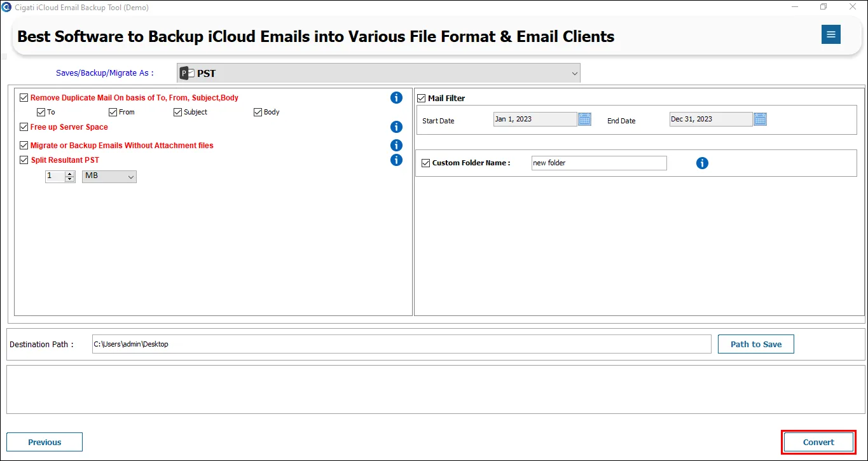Open the Start Date calendar picker
The height and width of the screenshot is (461, 868).
tap(584, 119)
